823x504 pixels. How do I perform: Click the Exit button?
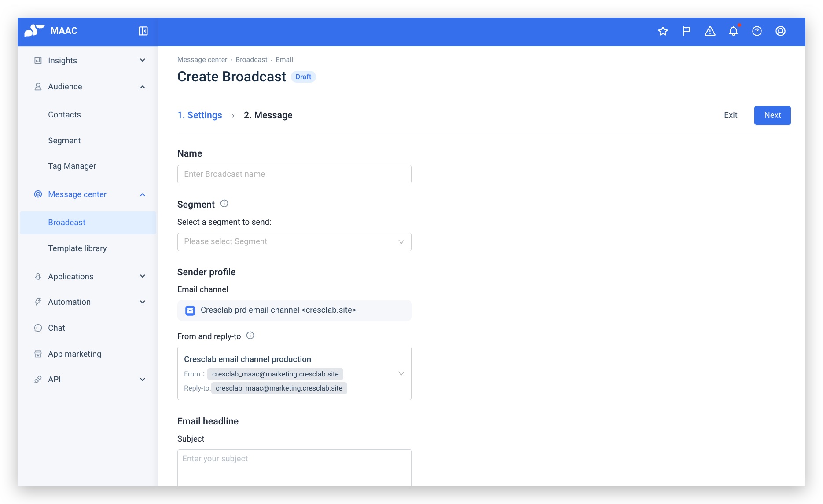[731, 115]
